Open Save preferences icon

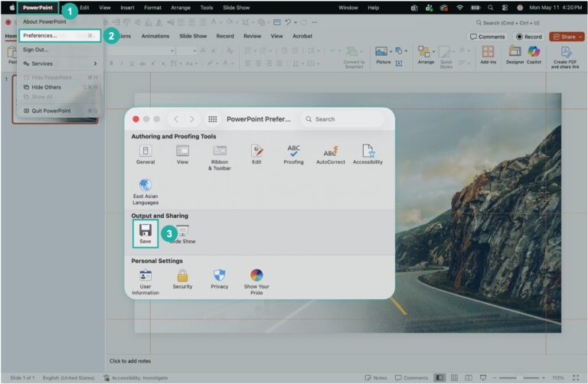point(145,233)
